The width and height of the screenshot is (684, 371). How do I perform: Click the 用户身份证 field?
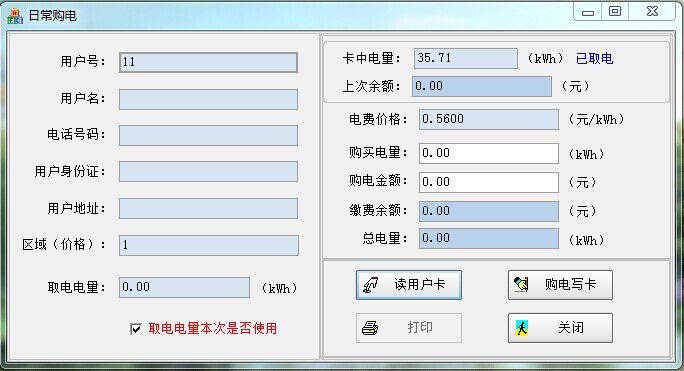tap(209, 172)
